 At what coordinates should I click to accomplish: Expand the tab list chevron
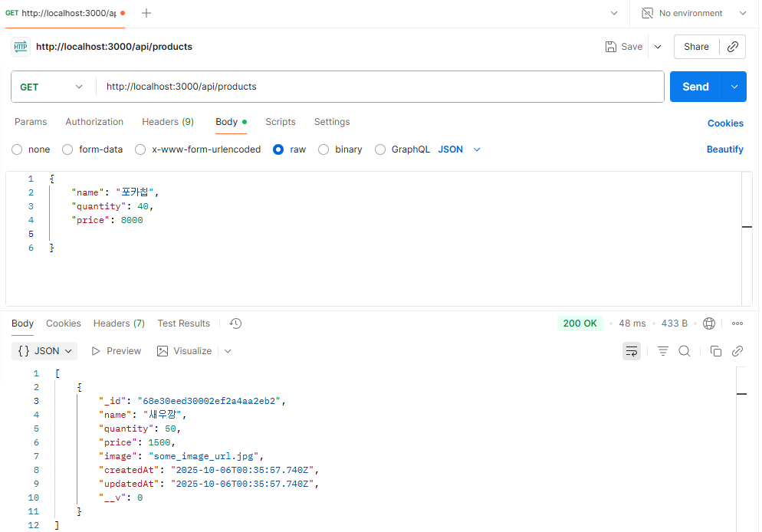coord(614,13)
